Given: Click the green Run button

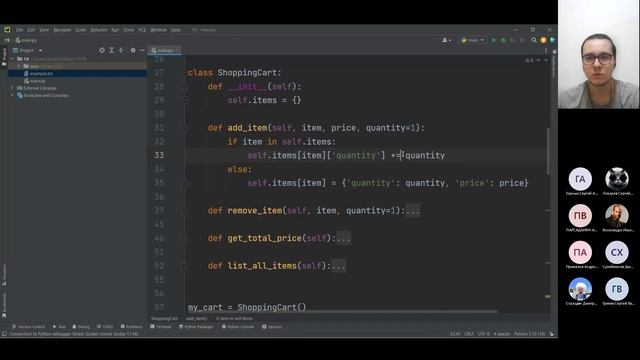Looking at the screenshot, I should click(493, 40).
